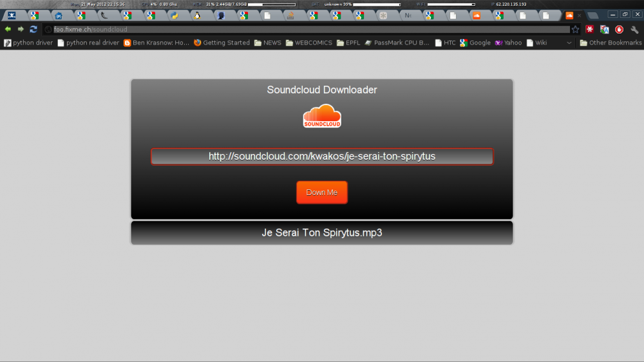Click the SoundCloud URL input field

[x=322, y=157]
